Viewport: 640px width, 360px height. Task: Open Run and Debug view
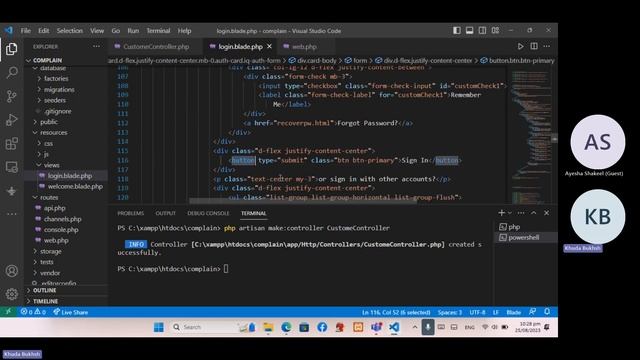point(11,120)
